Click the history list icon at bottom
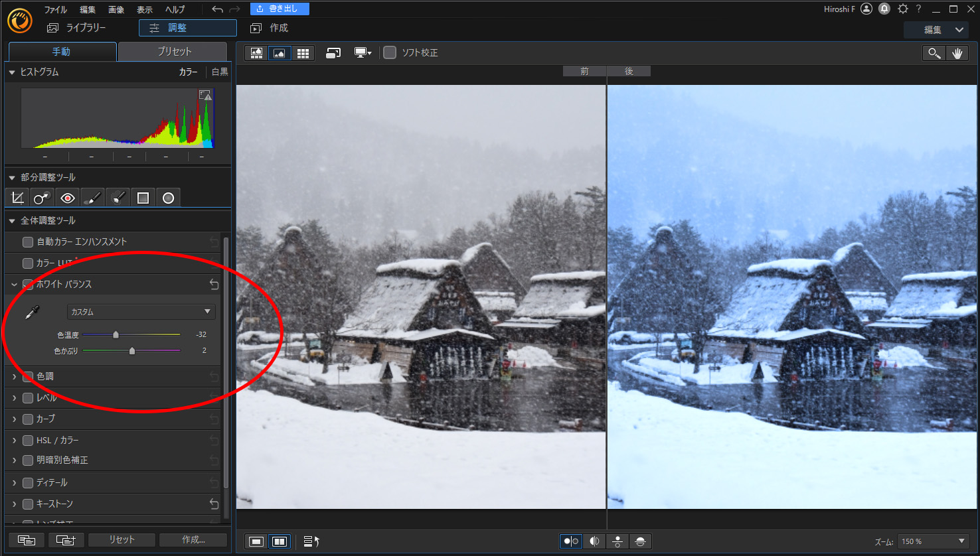 tap(311, 541)
